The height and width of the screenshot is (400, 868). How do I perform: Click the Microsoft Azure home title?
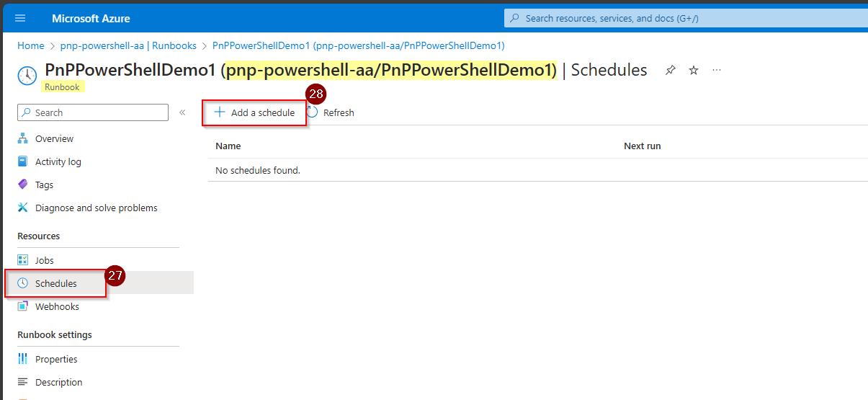pos(91,18)
